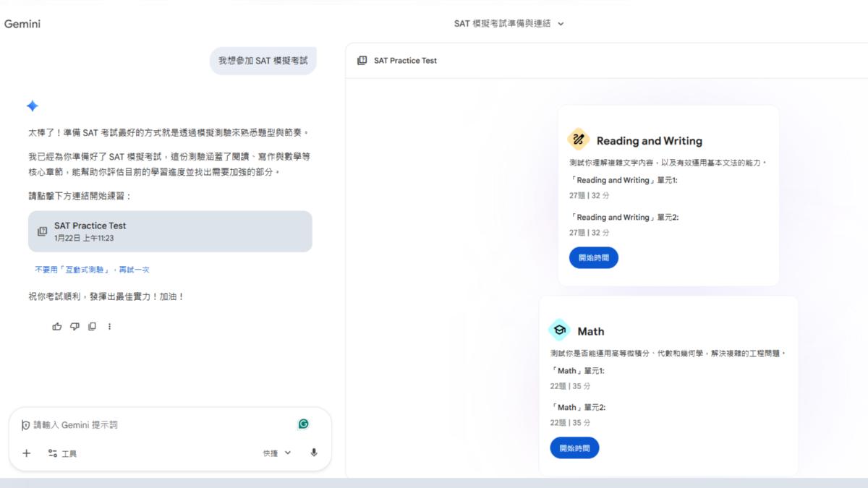Click the Math graduation cap icon
The image size is (868, 488).
click(559, 330)
